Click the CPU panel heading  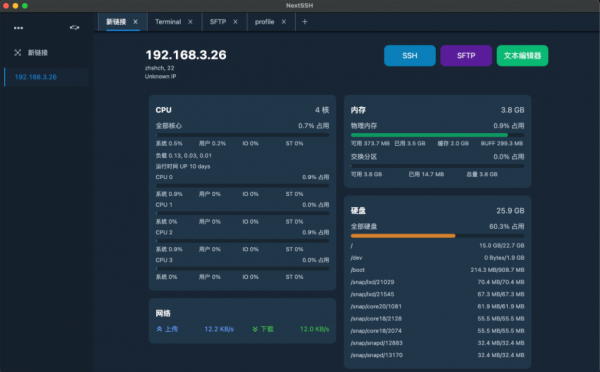point(163,110)
